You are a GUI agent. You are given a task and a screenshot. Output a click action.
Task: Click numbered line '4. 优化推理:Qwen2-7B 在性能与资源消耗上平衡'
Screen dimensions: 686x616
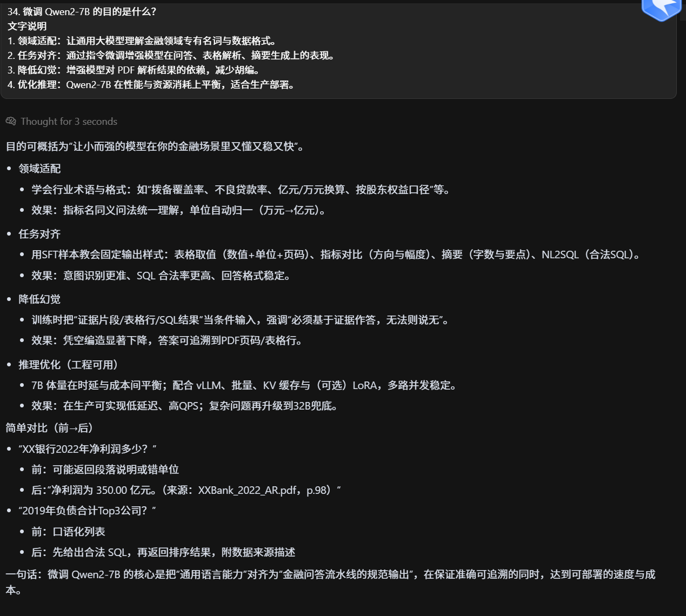[x=152, y=84]
